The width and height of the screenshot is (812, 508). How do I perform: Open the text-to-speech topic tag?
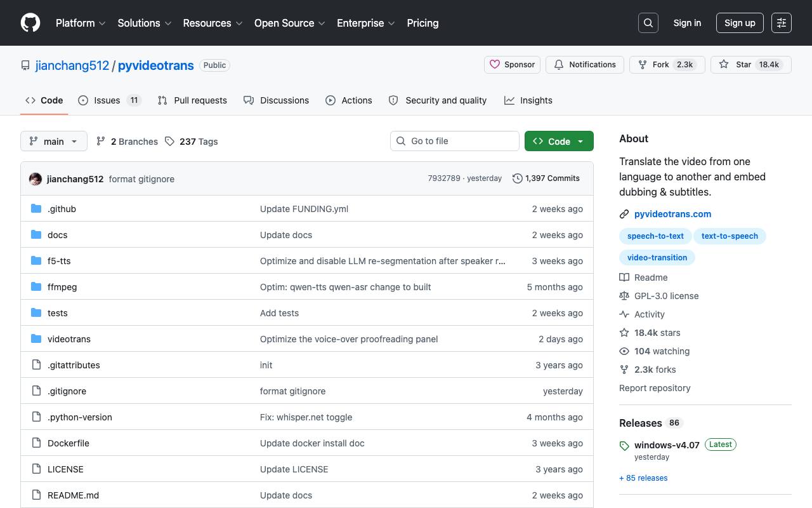[x=730, y=236]
